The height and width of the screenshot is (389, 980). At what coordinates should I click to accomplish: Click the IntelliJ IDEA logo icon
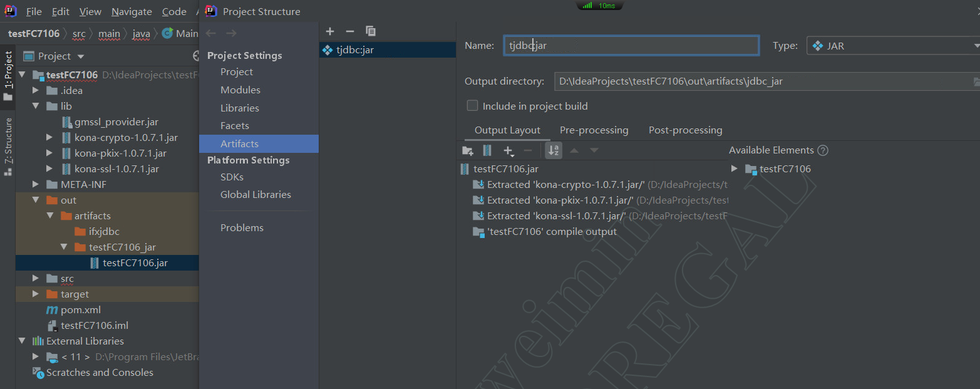11,11
